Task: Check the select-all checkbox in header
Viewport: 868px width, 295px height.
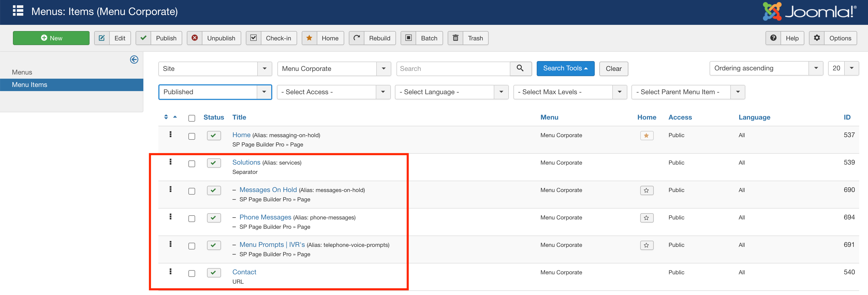Action: [x=192, y=118]
